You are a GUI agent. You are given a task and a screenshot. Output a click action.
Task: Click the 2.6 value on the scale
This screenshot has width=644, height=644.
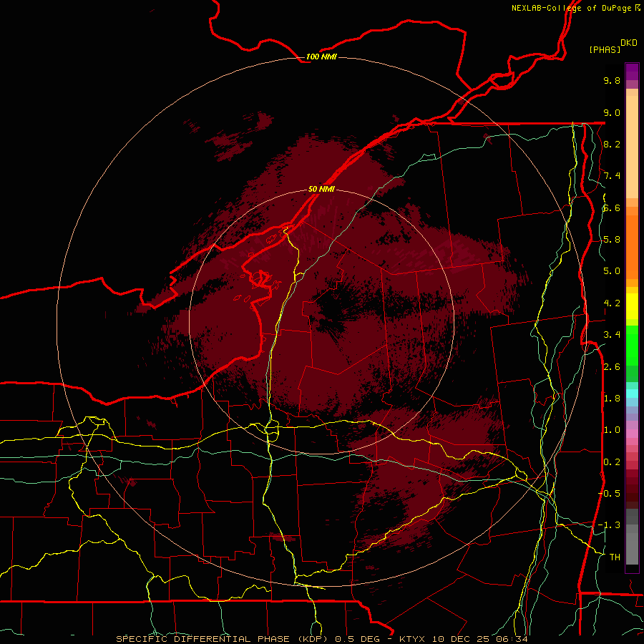612,367
